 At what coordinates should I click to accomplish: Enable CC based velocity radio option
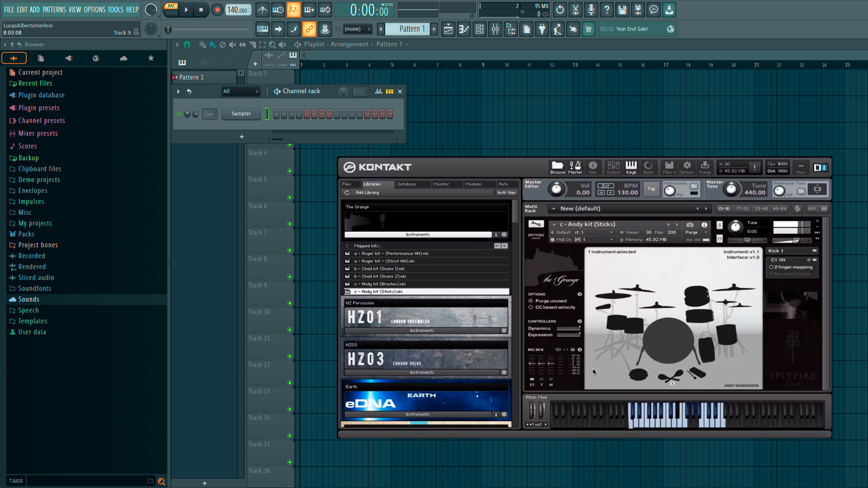[531, 308]
